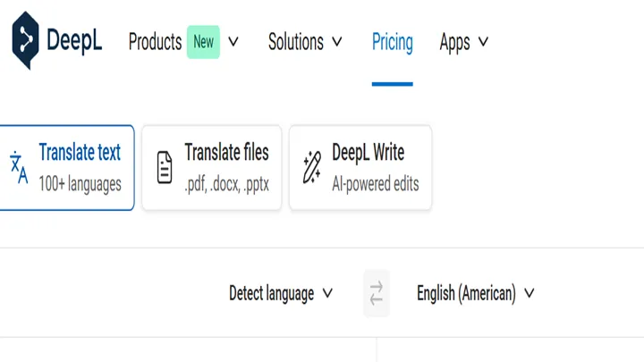Select the Translate text tab label
This screenshot has width=644, height=362.
(x=80, y=153)
